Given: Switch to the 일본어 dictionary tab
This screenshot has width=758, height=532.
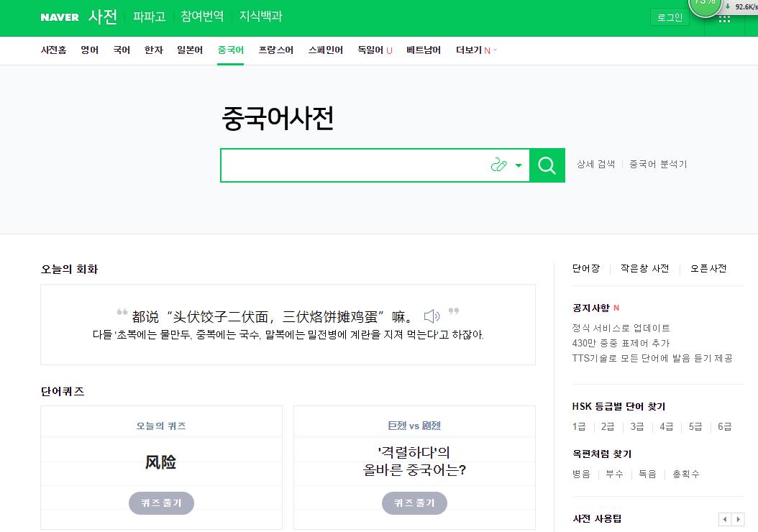Looking at the screenshot, I should pos(189,50).
